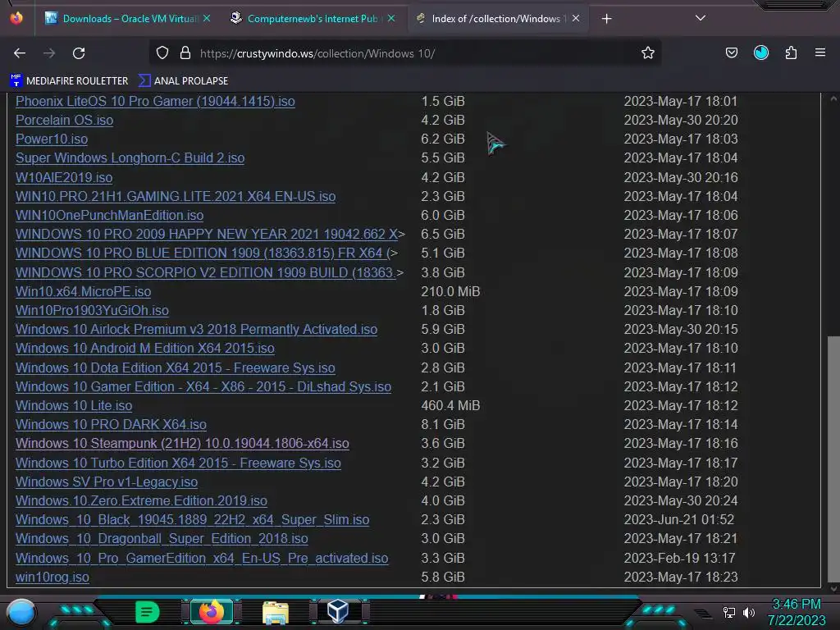
Task: Go back to the previous page
Action: (20, 53)
